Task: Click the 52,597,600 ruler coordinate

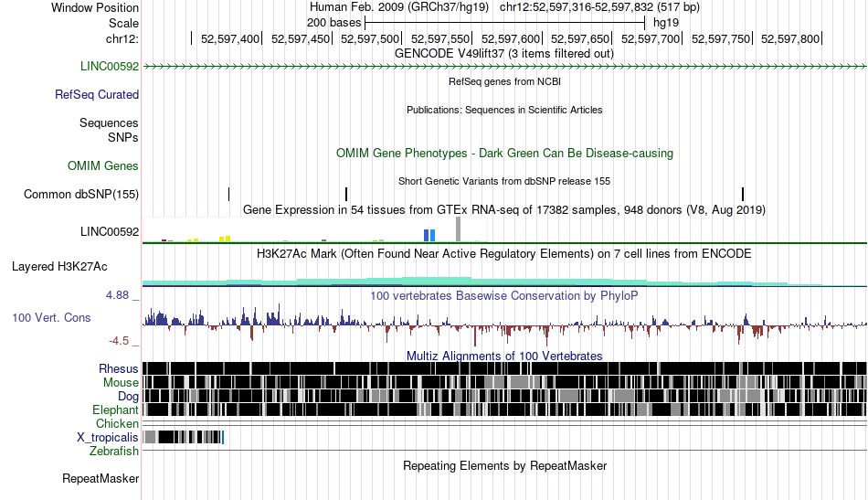Action: (510, 38)
